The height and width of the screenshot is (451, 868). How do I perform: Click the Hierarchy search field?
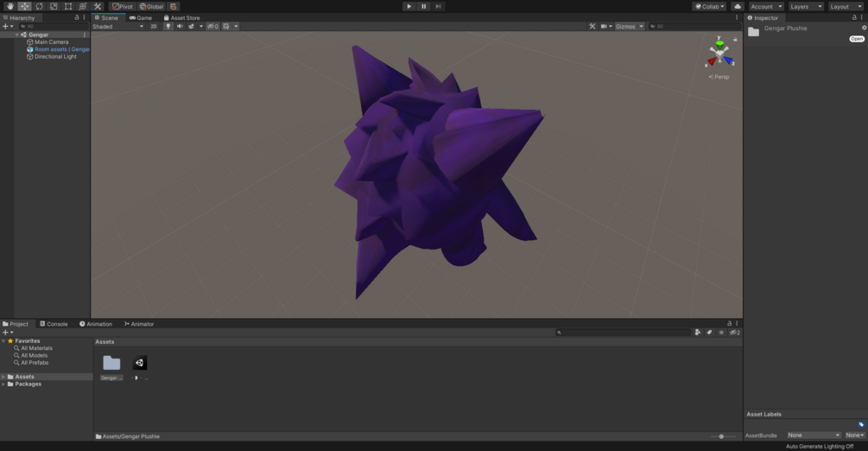point(53,26)
